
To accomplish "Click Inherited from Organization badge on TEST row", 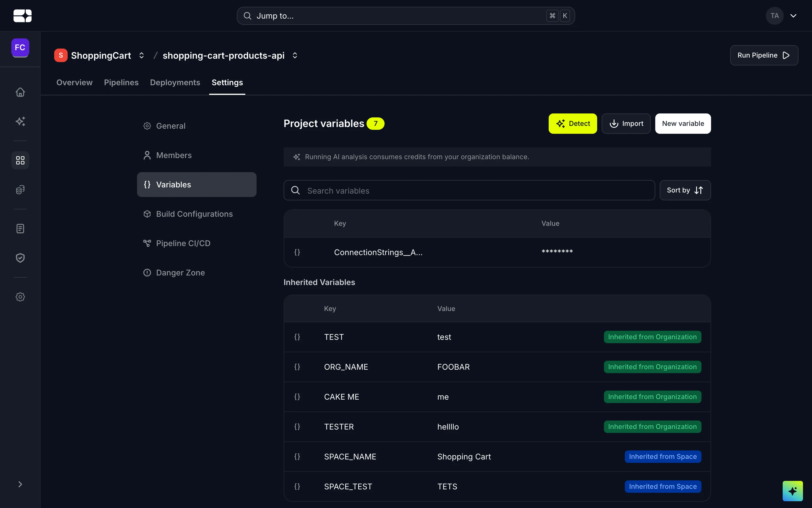I will tap(652, 337).
